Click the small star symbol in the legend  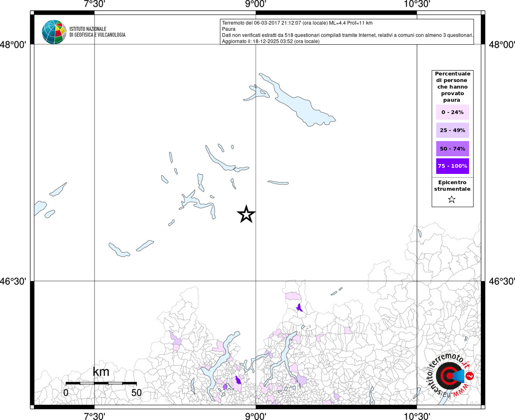pyautogui.click(x=452, y=200)
